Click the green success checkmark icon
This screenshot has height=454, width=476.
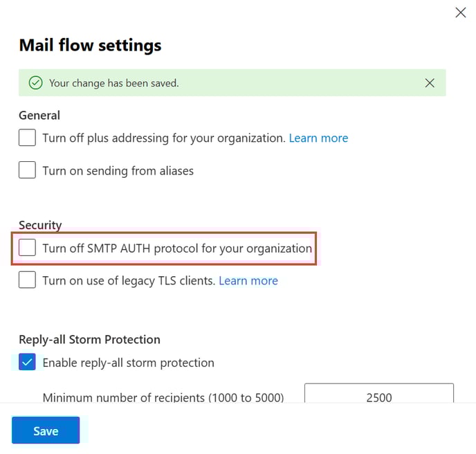tap(35, 83)
